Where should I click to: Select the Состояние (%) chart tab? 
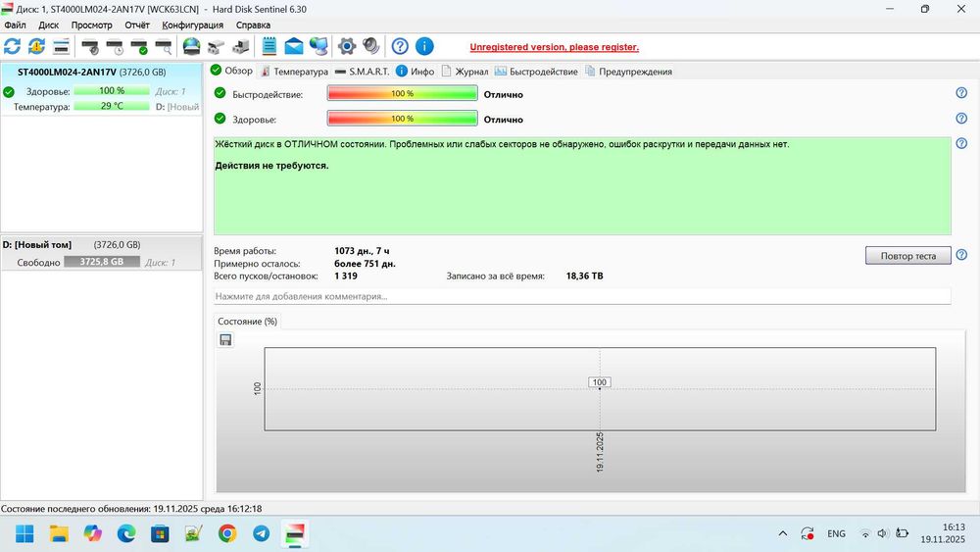[x=248, y=322]
